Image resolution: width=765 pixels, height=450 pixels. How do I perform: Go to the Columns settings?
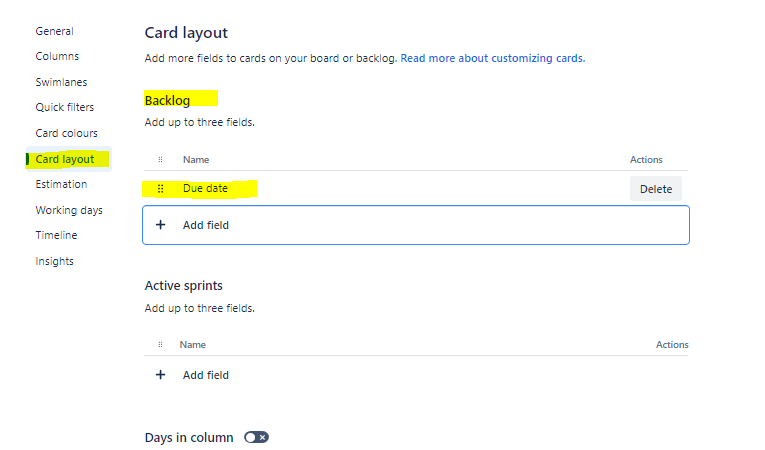coord(57,56)
